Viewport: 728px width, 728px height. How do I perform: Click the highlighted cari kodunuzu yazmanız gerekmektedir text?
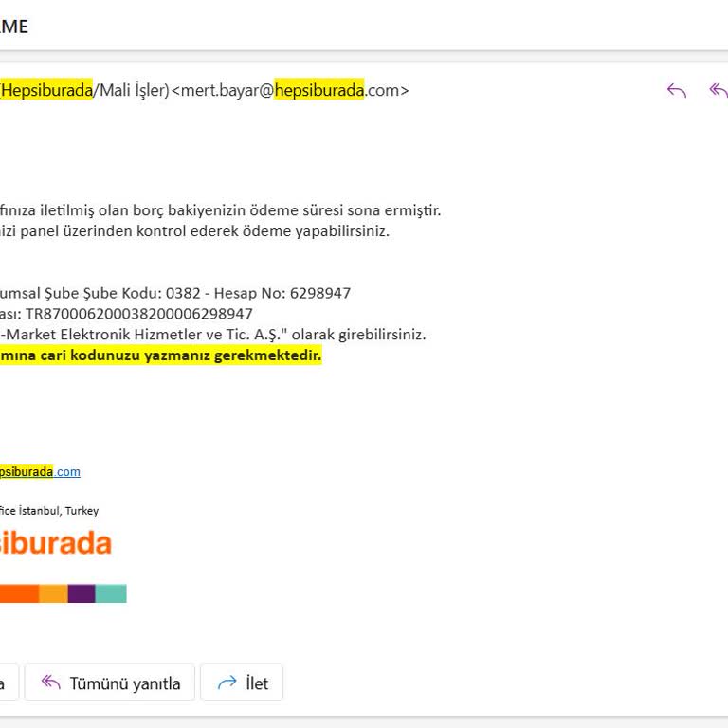[160, 355]
